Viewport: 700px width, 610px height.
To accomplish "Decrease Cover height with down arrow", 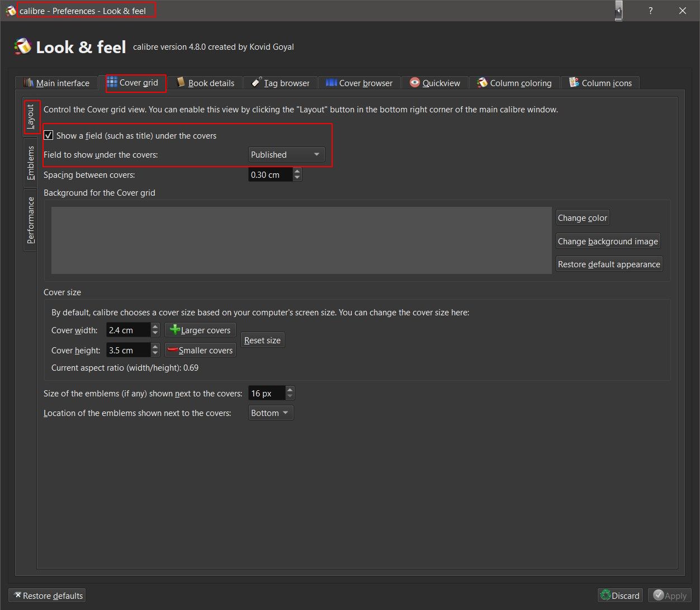I will (x=155, y=353).
